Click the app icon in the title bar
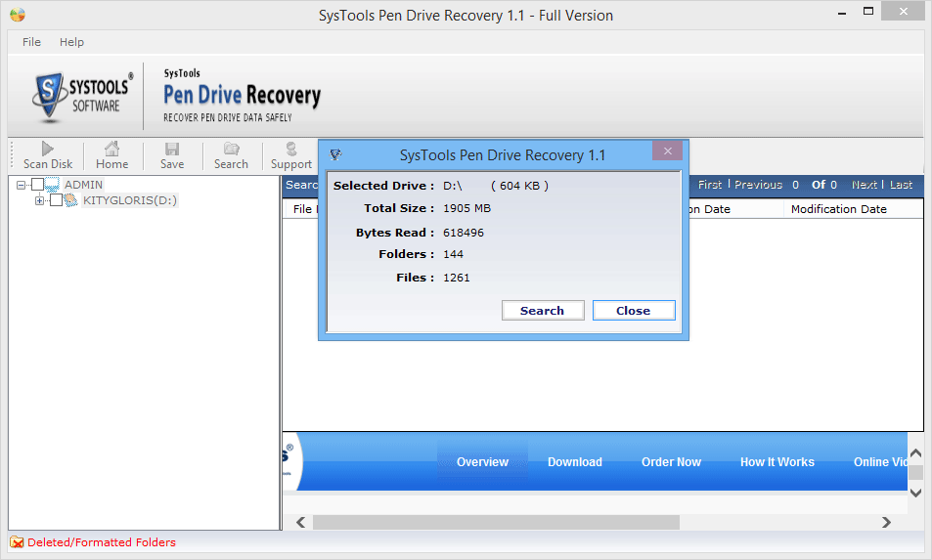The image size is (932, 560). (x=18, y=15)
